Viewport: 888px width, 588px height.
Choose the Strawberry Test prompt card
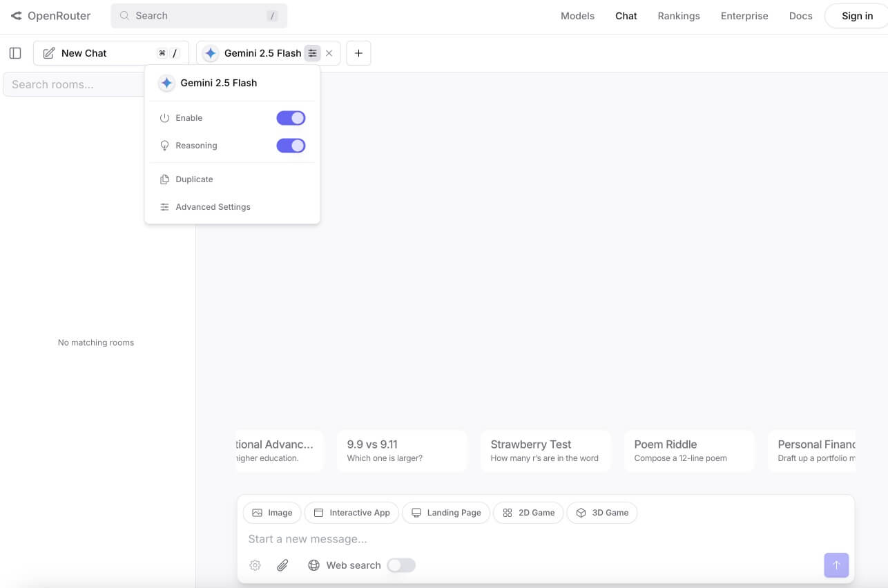(545, 451)
